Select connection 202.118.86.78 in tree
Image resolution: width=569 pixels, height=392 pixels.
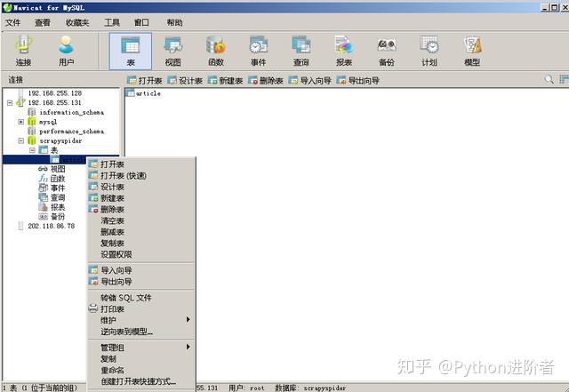point(52,226)
